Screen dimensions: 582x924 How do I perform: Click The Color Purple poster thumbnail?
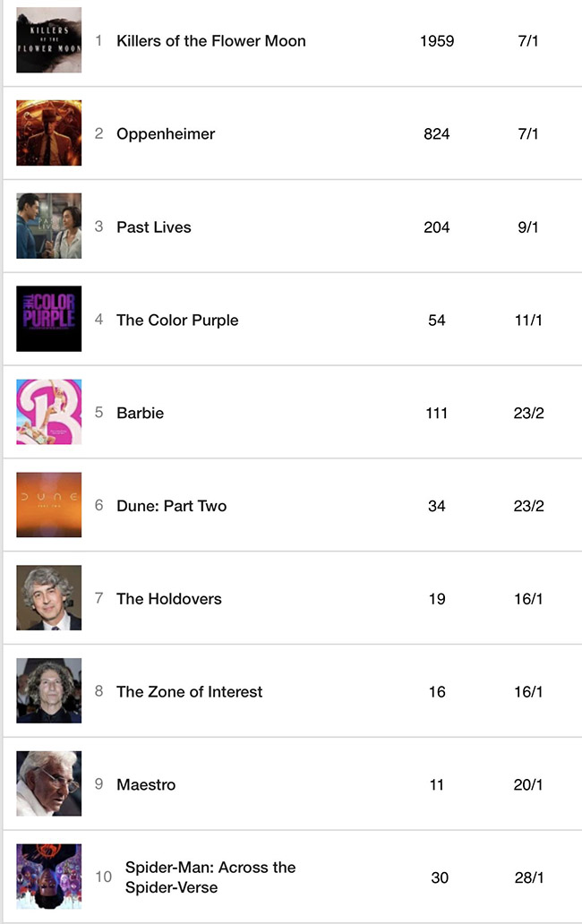point(48,320)
